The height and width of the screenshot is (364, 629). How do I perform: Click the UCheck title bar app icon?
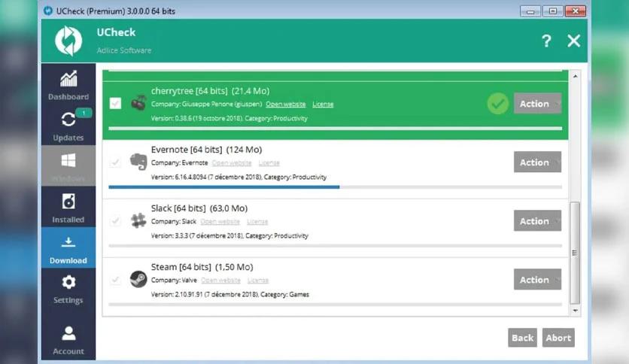(x=48, y=11)
